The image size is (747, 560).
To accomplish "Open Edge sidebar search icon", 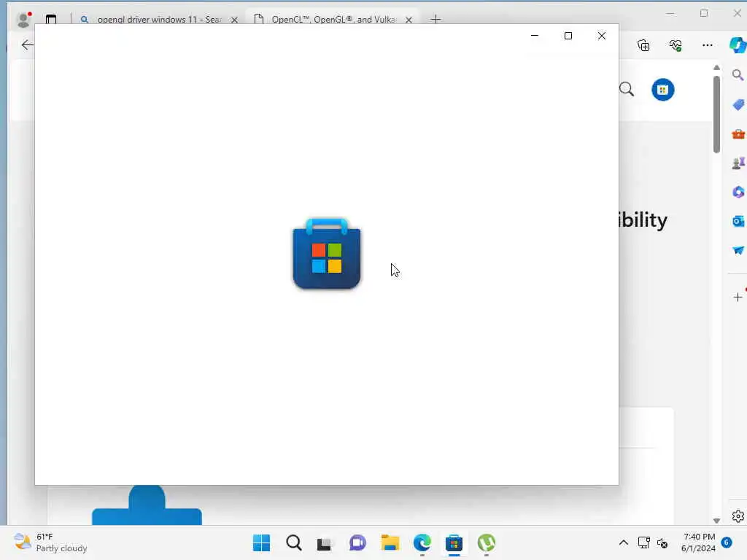I will tap(738, 75).
